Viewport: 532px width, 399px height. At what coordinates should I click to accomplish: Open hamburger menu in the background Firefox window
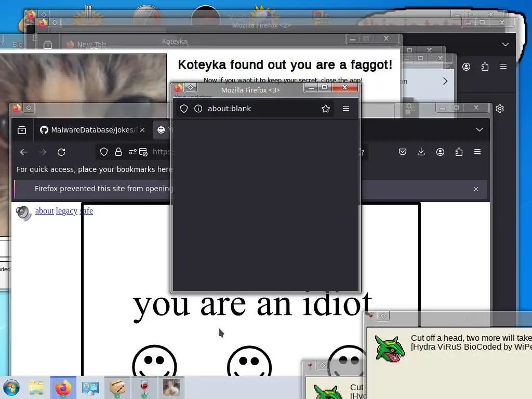pos(503,66)
